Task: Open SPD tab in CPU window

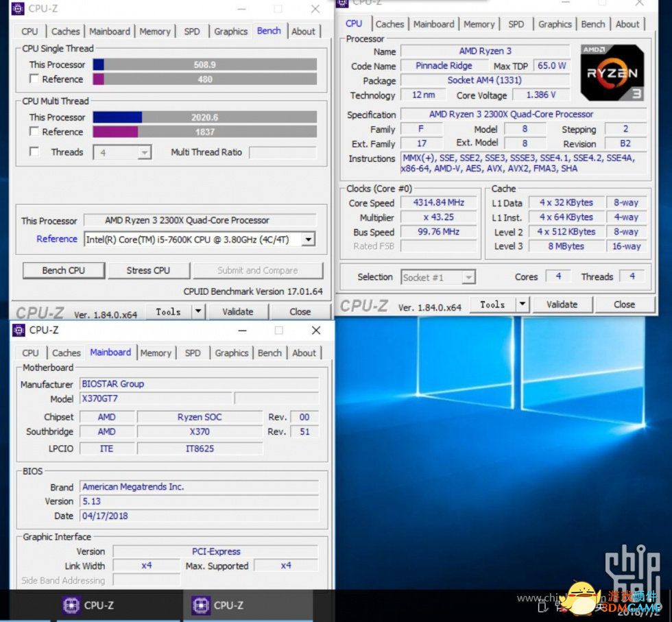Action: [516, 24]
